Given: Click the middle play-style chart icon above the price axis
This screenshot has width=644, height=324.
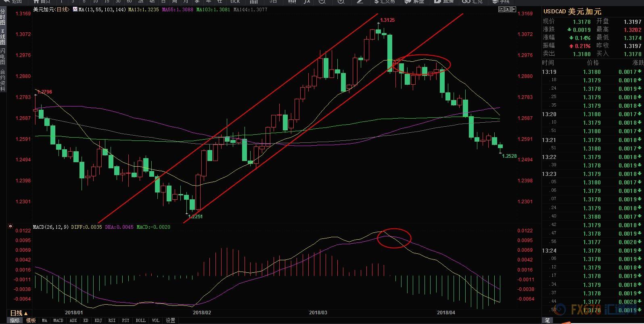Looking at the screenshot, I should 507,9.
